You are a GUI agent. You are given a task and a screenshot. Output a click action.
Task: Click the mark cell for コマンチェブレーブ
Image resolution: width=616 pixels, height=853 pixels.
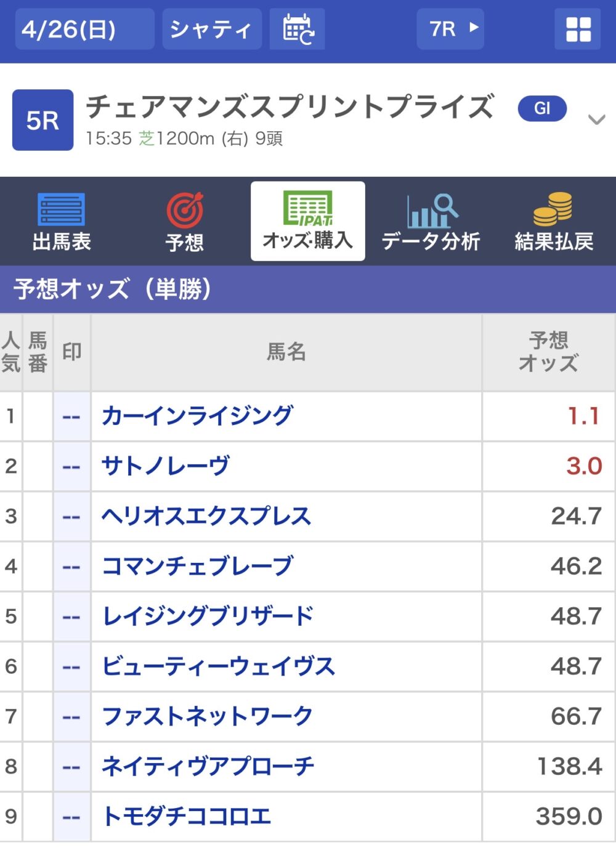point(71,567)
